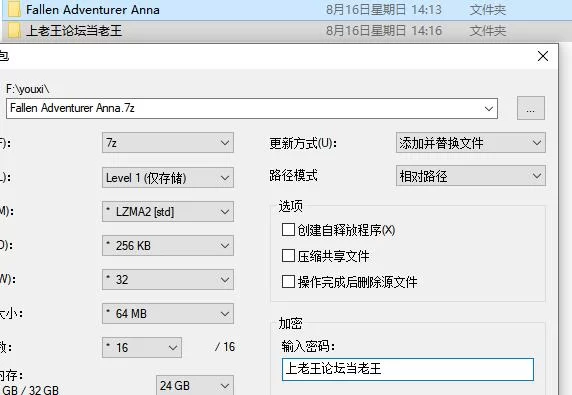Open the word size dropdown showing 32
This screenshot has width=572, height=395.
tap(168, 279)
